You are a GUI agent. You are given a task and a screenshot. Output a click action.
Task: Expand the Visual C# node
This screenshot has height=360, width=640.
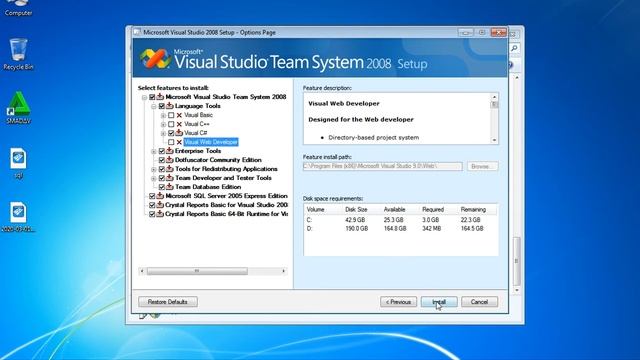click(163, 133)
